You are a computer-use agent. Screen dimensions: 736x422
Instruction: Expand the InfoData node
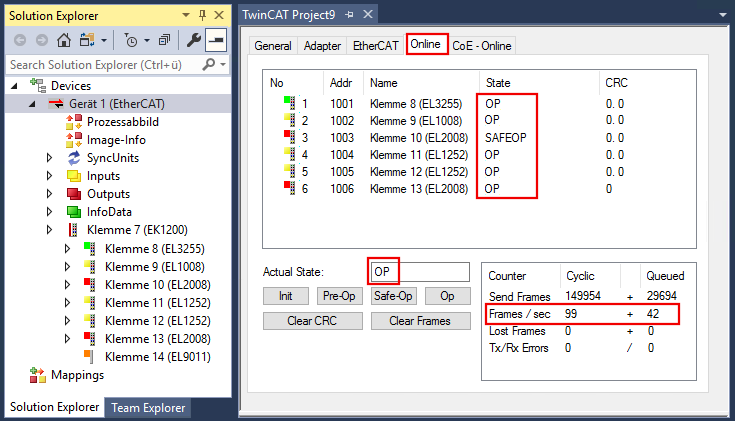click(49, 212)
